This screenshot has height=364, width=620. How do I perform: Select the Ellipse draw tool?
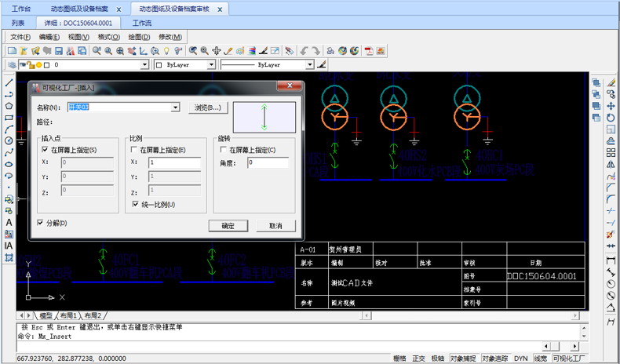pos(9,164)
